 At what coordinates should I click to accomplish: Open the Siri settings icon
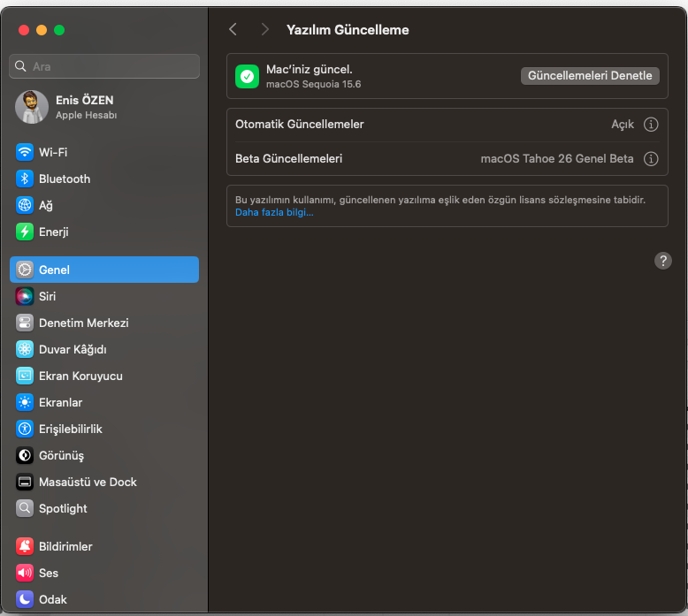25,296
